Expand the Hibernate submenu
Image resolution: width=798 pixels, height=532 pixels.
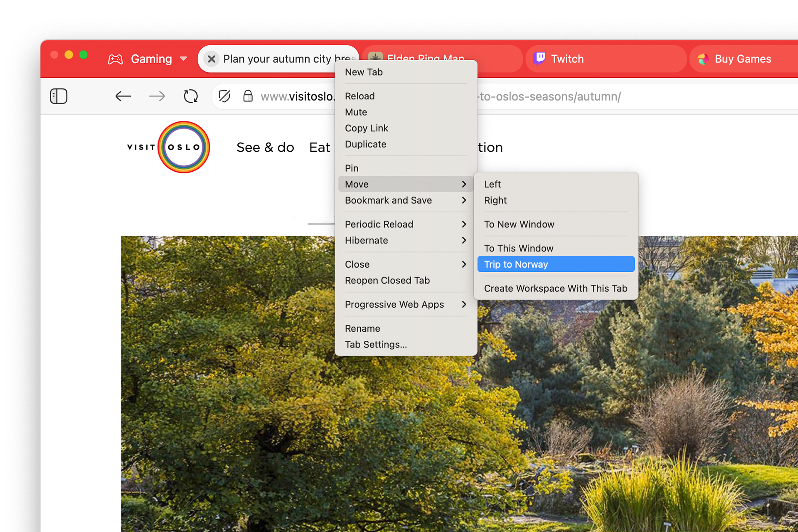click(406, 240)
